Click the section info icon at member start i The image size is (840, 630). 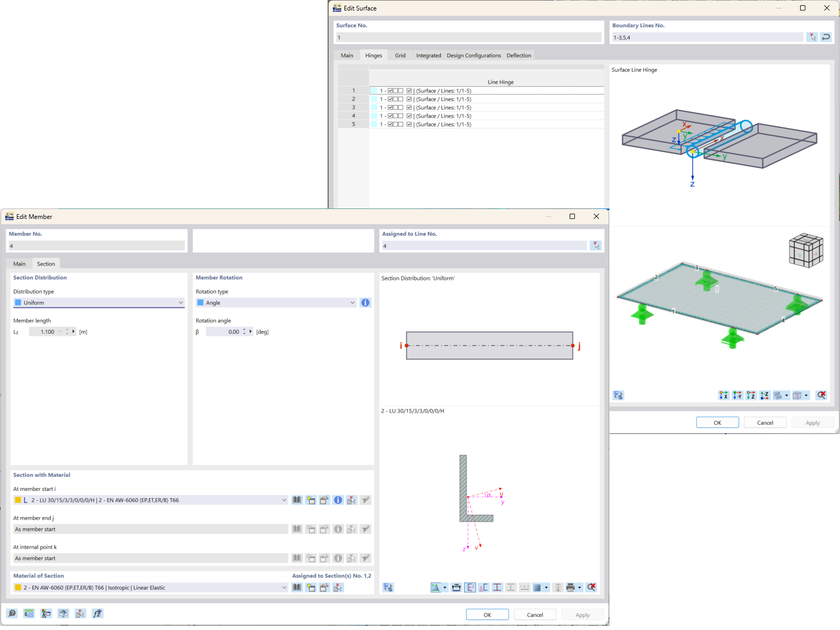tap(338, 500)
